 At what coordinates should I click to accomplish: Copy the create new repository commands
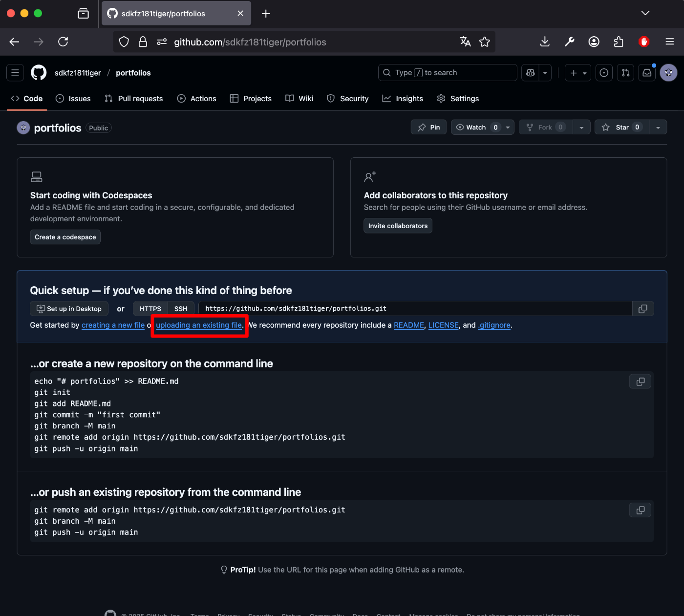pyautogui.click(x=641, y=382)
